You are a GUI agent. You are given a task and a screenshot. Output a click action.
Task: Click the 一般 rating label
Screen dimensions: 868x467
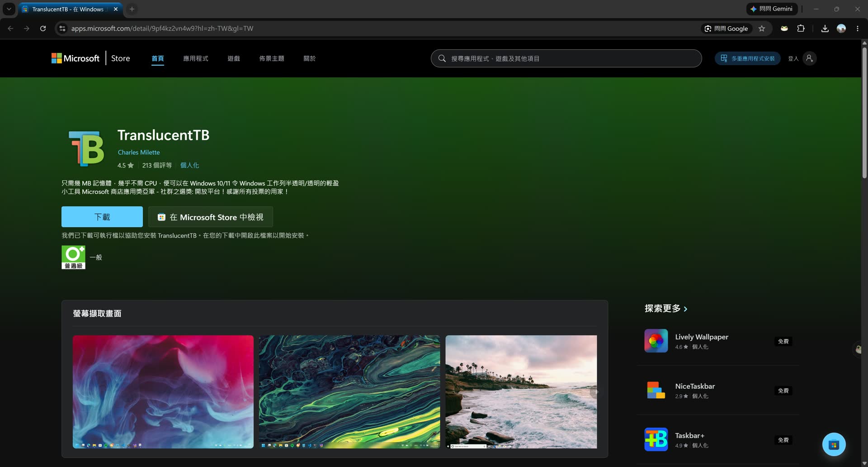(96, 257)
